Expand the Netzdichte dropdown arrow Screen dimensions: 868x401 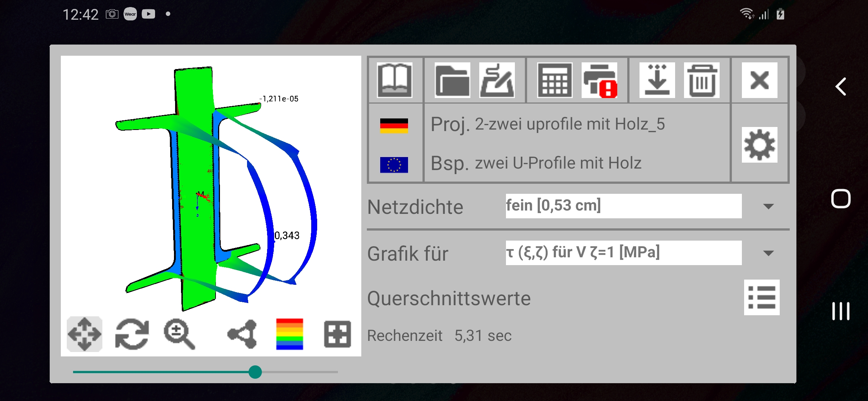[768, 206]
